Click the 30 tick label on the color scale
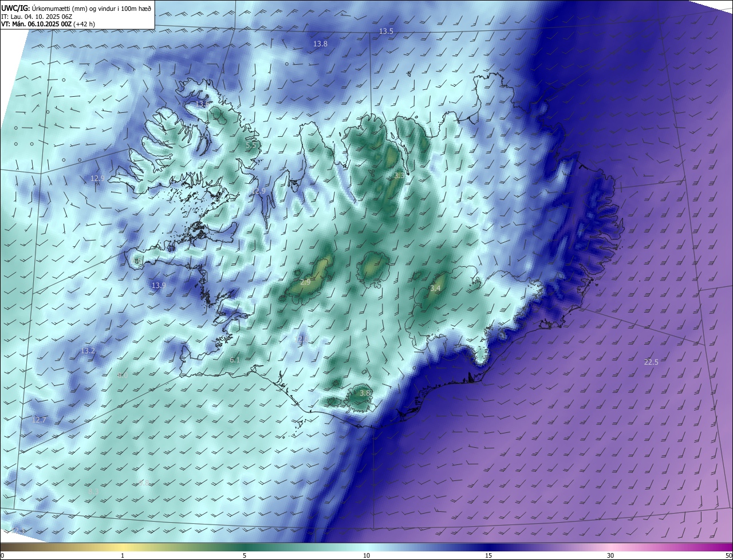This screenshot has width=733, height=560. point(610,555)
